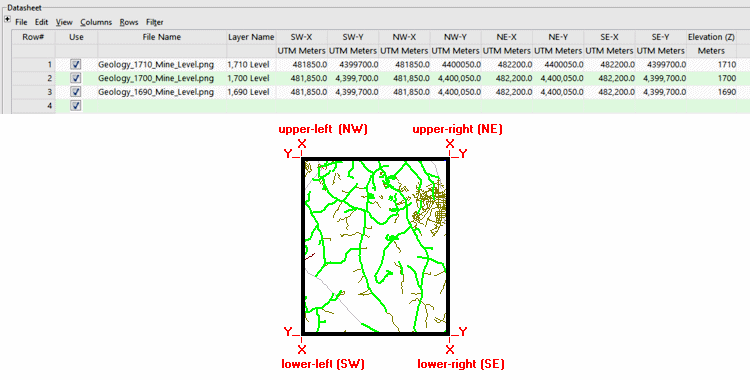The width and height of the screenshot is (750, 380).
Task: Toggle the Use checkbox in row 2
Action: coord(76,78)
